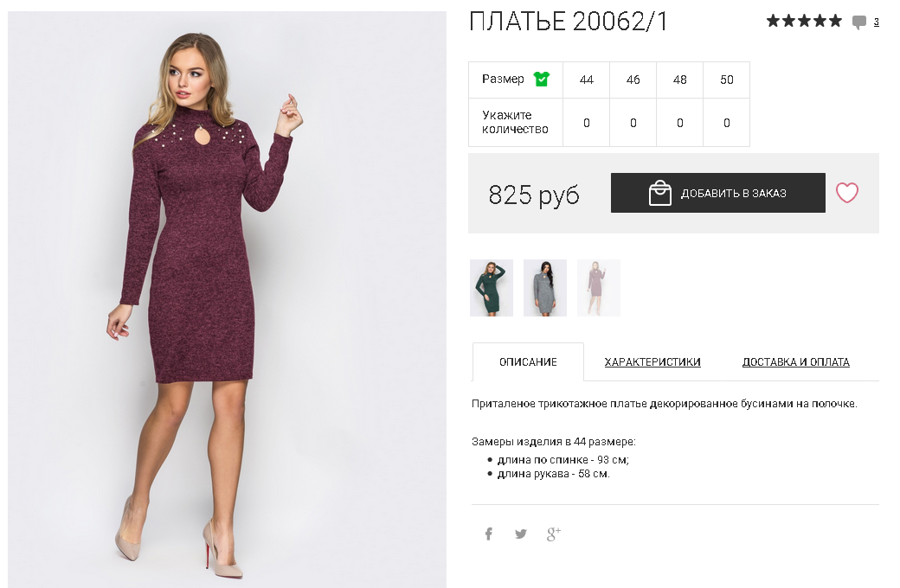Set quantity for size 46
The width and height of the screenshot is (900, 588).
click(633, 123)
